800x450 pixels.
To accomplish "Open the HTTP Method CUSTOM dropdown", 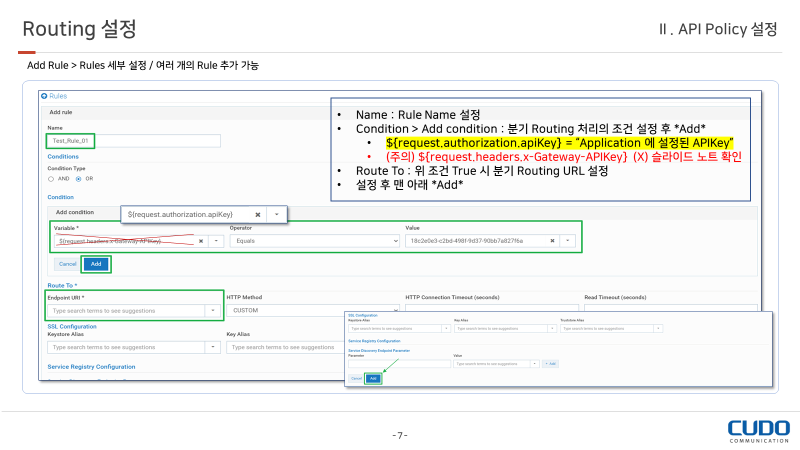I will 310,311.
